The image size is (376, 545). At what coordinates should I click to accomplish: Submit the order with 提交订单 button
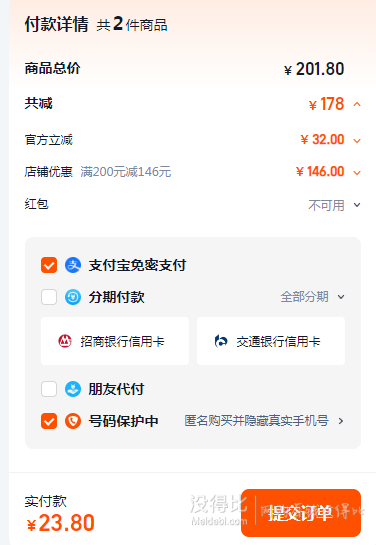[x=301, y=513]
